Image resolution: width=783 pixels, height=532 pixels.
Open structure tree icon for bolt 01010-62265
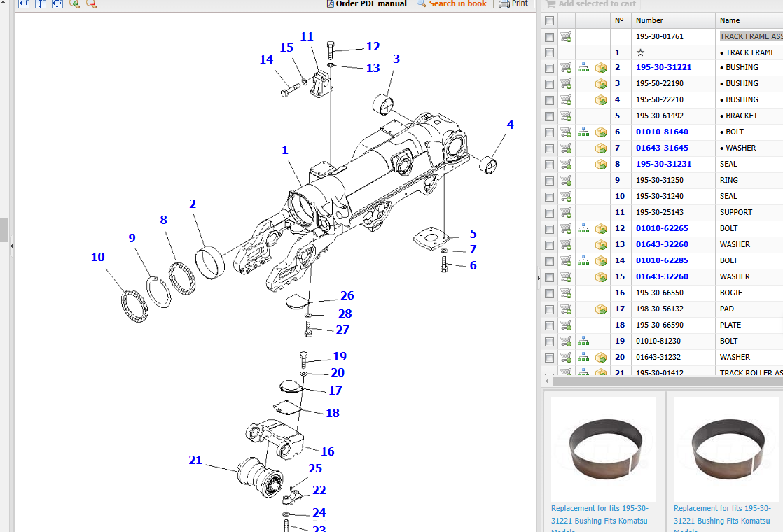click(583, 229)
